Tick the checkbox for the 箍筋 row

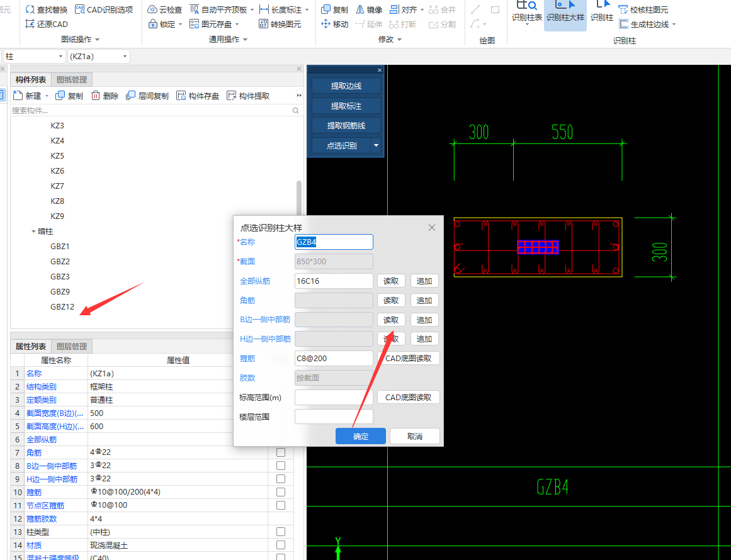click(x=281, y=491)
